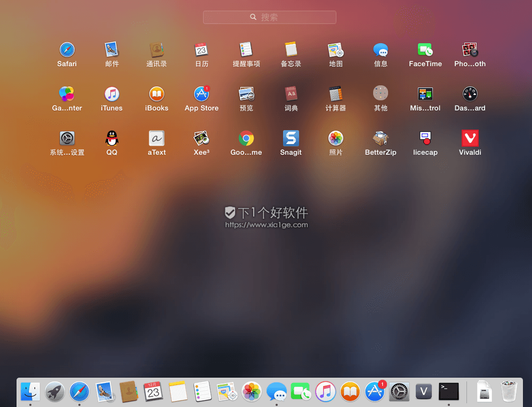The image size is (532, 407).
Task: Click the Launchpad rocket in the Dock
Action: (x=54, y=392)
